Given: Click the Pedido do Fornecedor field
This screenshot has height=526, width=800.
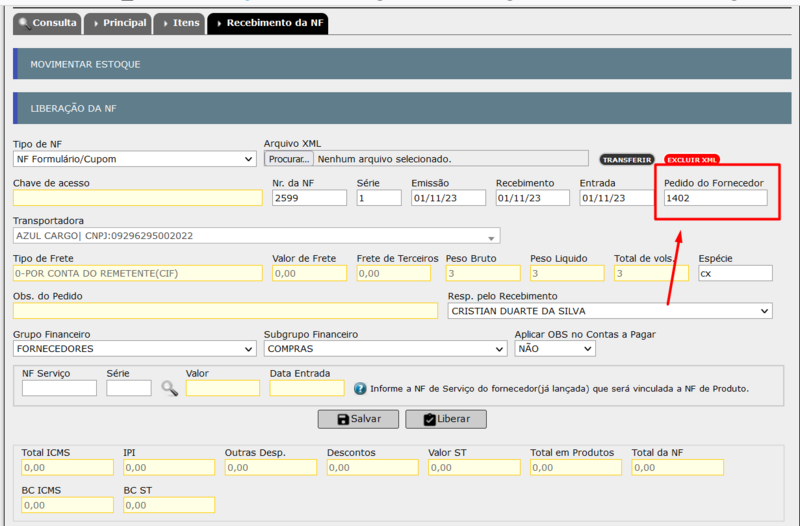Looking at the screenshot, I should click(715, 198).
